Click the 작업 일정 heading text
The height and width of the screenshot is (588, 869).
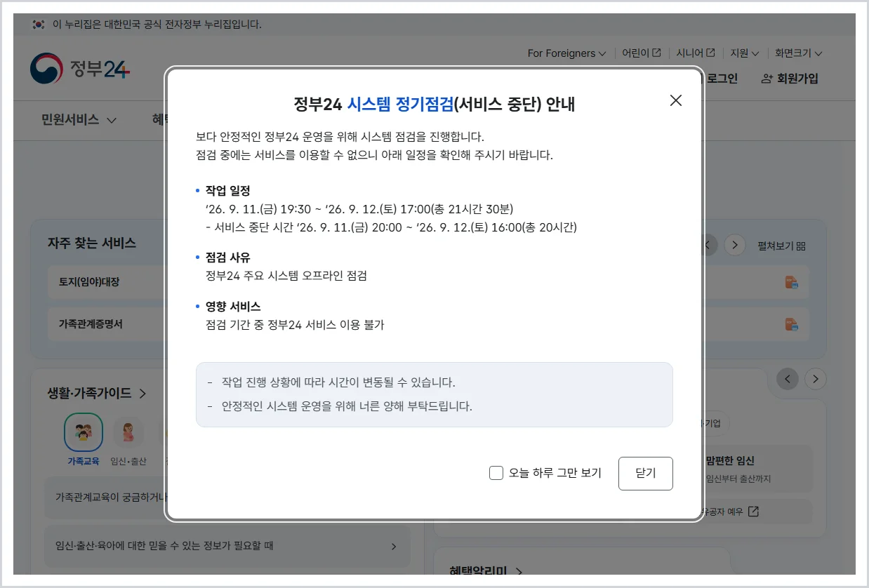pyautogui.click(x=227, y=191)
